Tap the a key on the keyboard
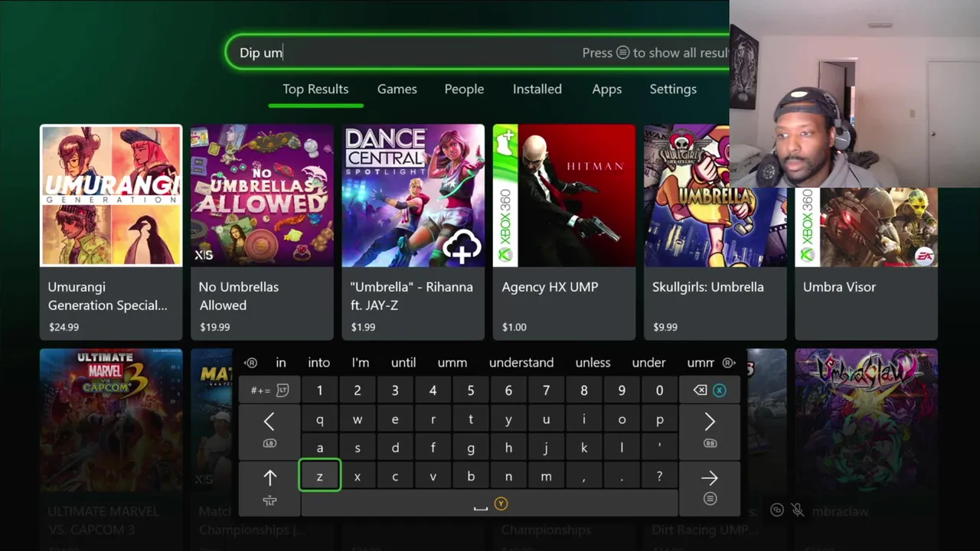 point(319,448)
